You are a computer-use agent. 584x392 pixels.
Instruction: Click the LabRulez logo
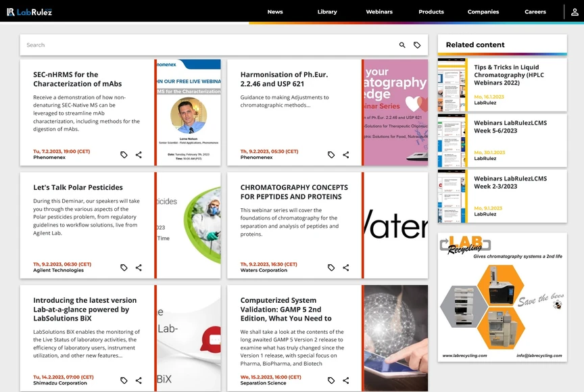coord(30,12)
